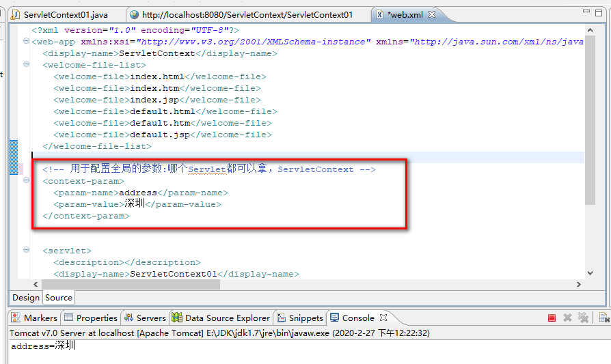611x364 pixels.
Task: Click the blue change marker in the editor ruler
Action: [14, 157]
